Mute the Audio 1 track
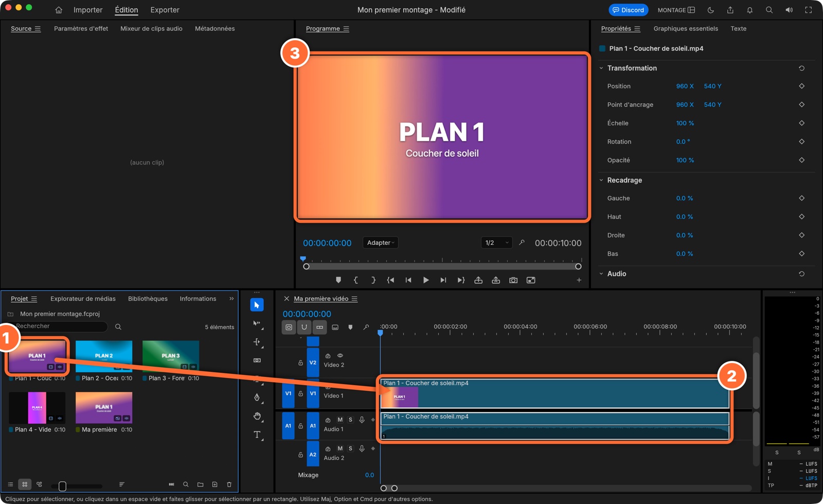 (x=339, y=420)
